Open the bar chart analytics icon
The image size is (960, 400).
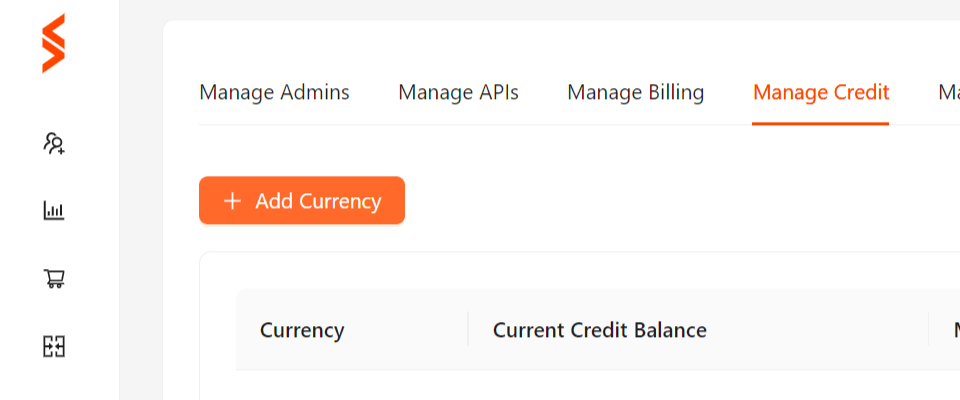point(54,211)
